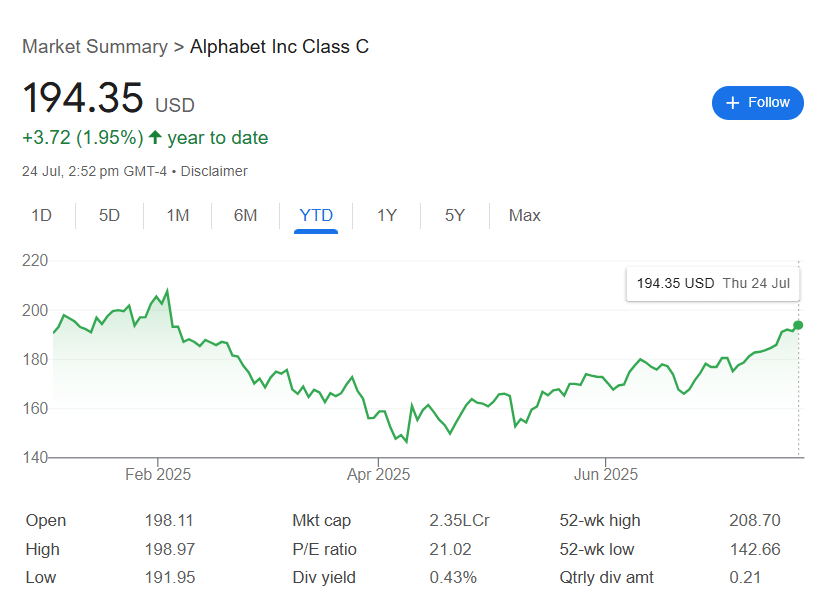Open the 5Y chart tab

click(455, 215)
